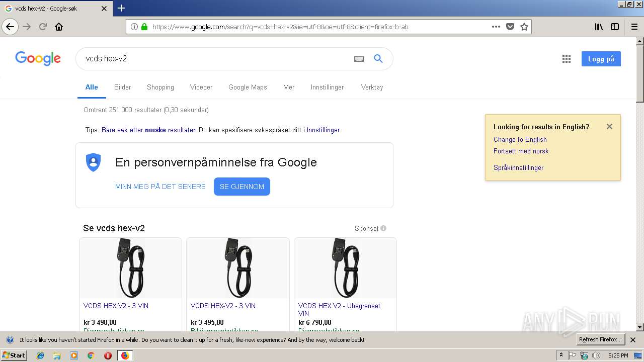Click the Logg på sign-in button
The image size is (644, 362).
coord(601,59)
